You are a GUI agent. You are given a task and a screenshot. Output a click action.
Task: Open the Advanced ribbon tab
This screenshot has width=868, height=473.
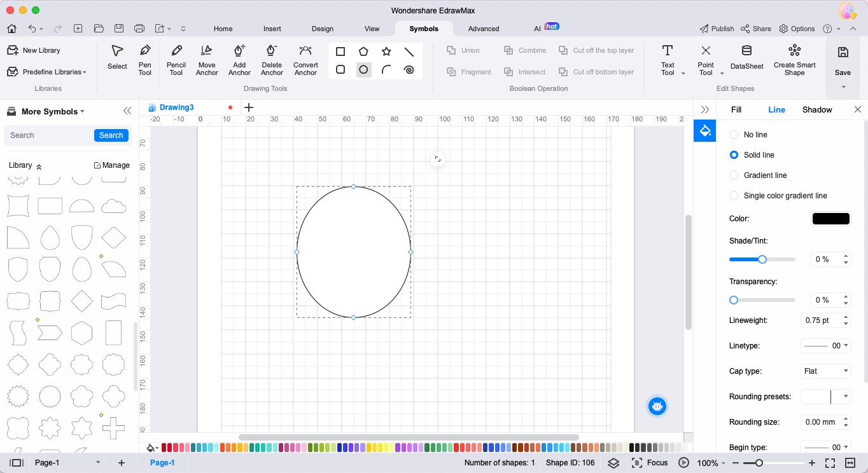click(x=484, y=29)
